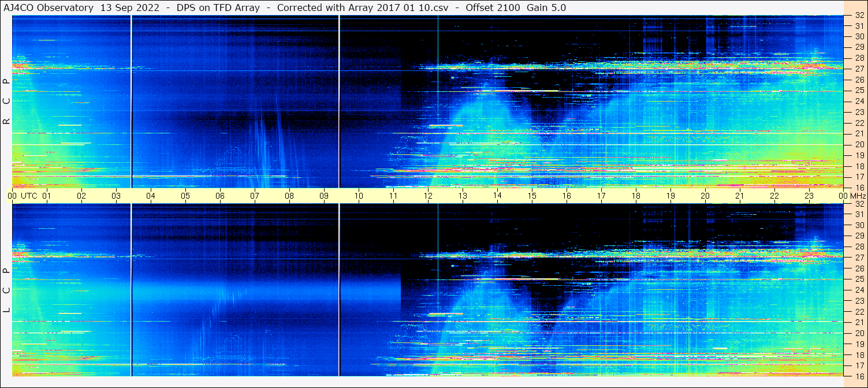Click the 22 MHz tick on RCP frequency scale
The height and width of the screenshot is (388, 868).
click(859, 123)
